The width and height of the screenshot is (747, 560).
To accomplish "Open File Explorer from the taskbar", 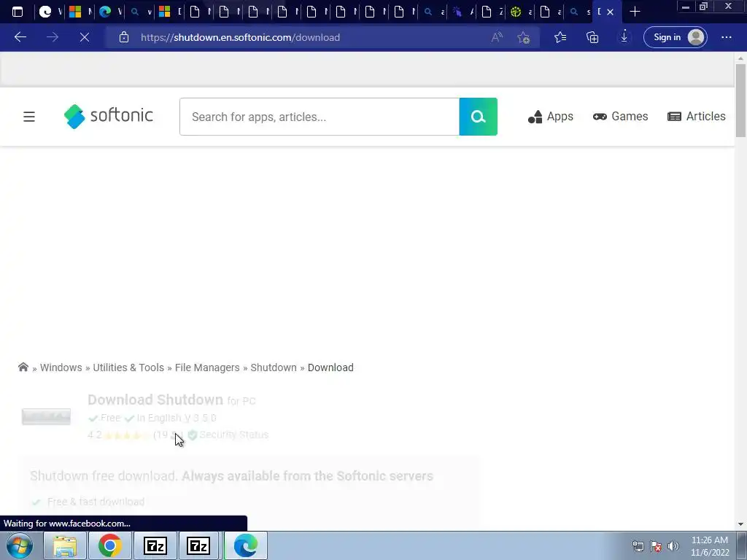I will (x=65, y=545).
